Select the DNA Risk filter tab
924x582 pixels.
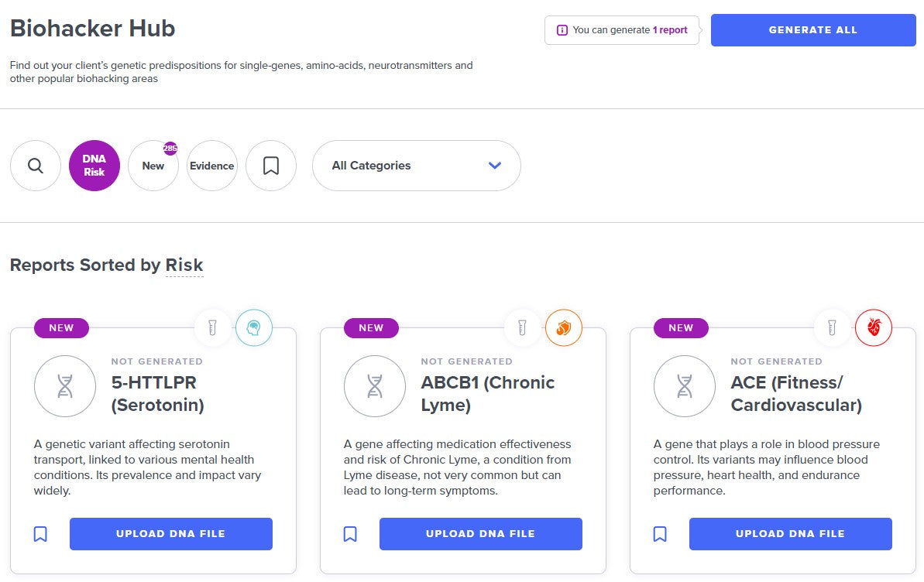click(x=94, y=166)
